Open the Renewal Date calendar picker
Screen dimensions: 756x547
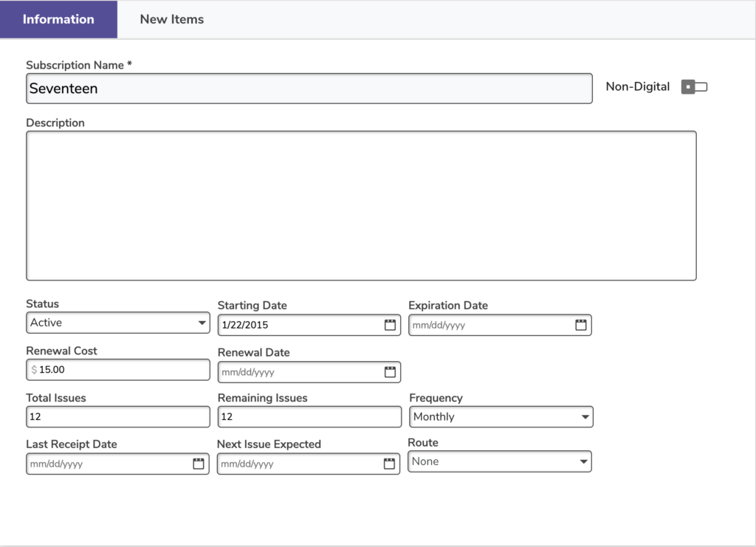[x=390, y=372]
